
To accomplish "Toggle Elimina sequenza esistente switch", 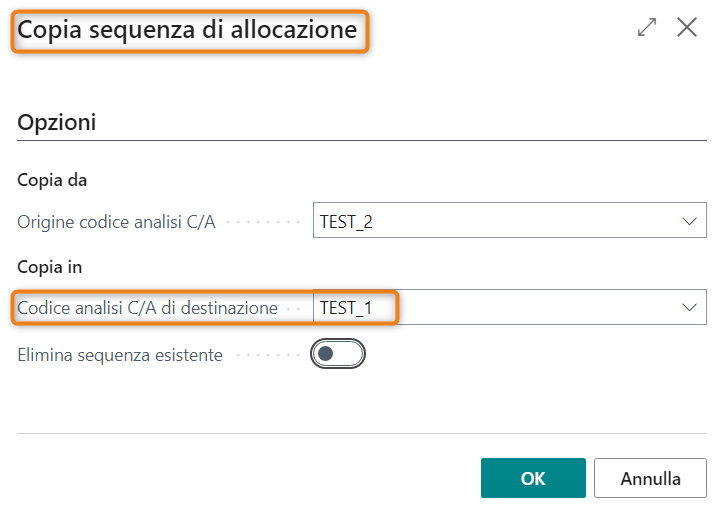I will point(338,354).
